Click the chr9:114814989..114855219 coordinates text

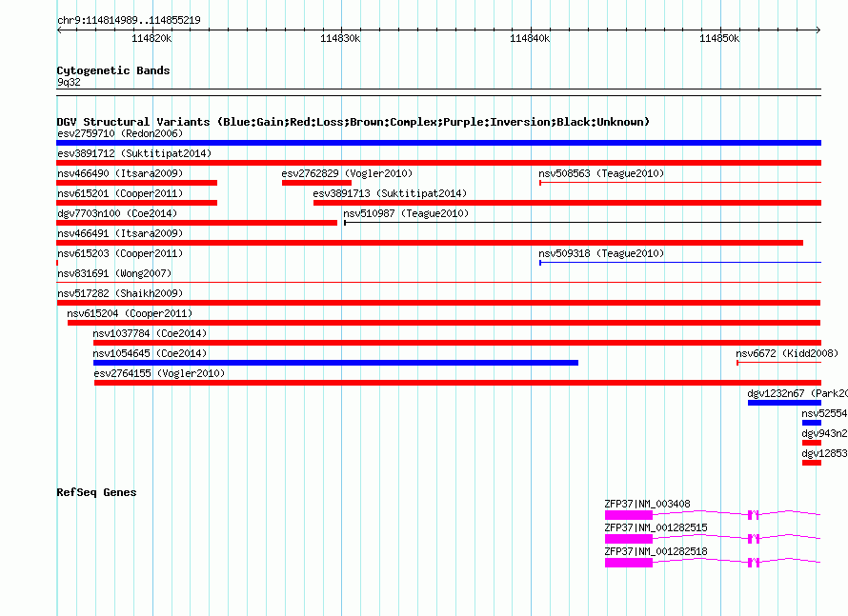click(x=129, y=20)
